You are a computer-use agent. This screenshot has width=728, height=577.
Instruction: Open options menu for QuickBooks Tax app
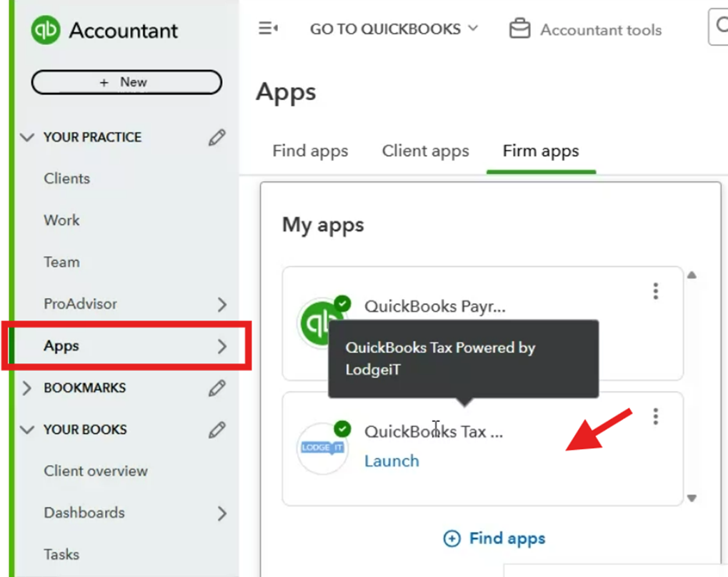tap(656, 417)
